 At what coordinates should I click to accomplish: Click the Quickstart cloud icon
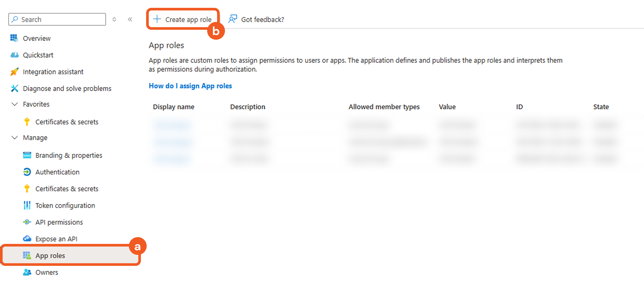pyautogui.click(x=14, y=55)
